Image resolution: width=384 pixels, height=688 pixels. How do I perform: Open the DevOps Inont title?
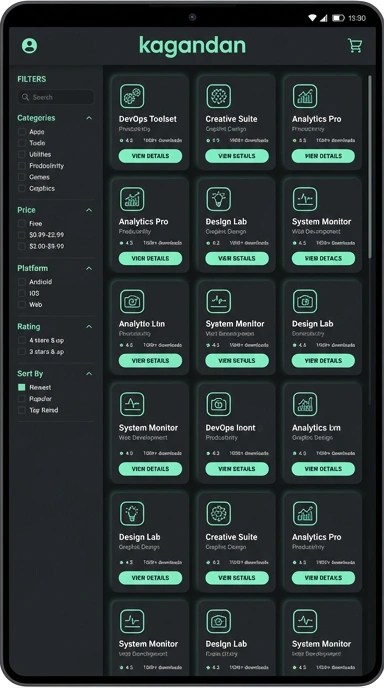[x=230, y=428]
